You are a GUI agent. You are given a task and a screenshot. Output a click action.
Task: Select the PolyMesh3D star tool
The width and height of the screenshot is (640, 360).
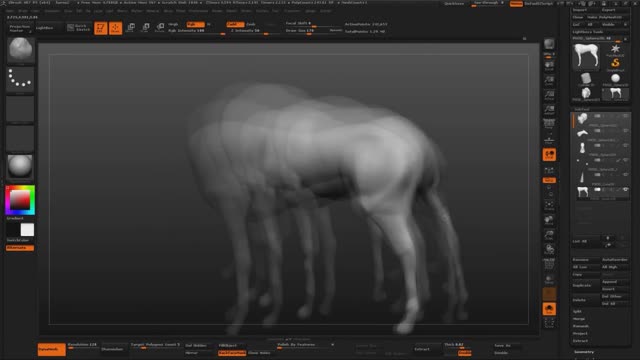[615, 51]
